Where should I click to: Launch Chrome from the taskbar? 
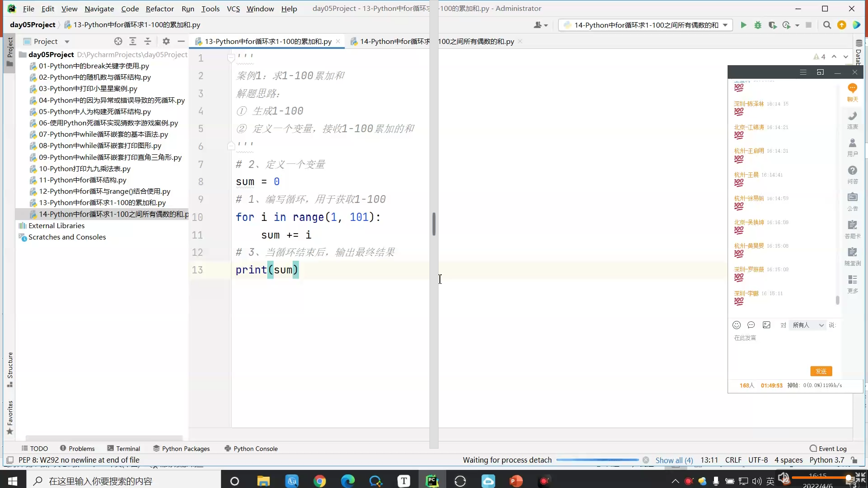pos(319,481)
